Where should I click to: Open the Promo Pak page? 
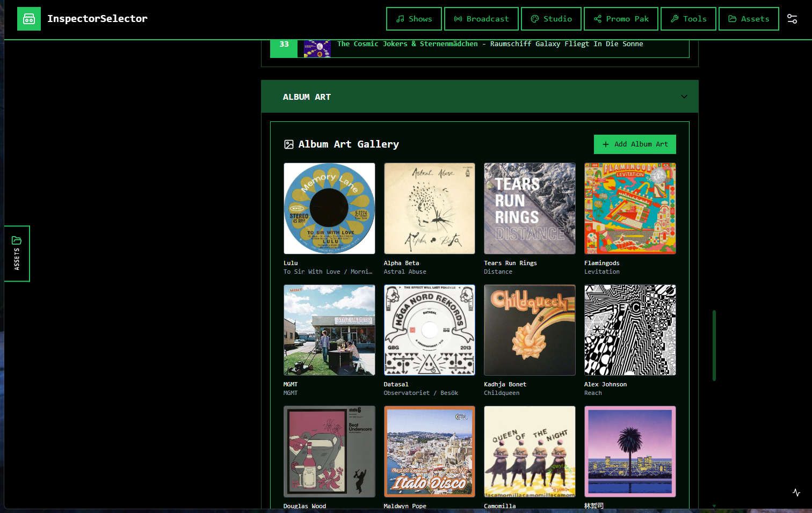pos(621,19)
